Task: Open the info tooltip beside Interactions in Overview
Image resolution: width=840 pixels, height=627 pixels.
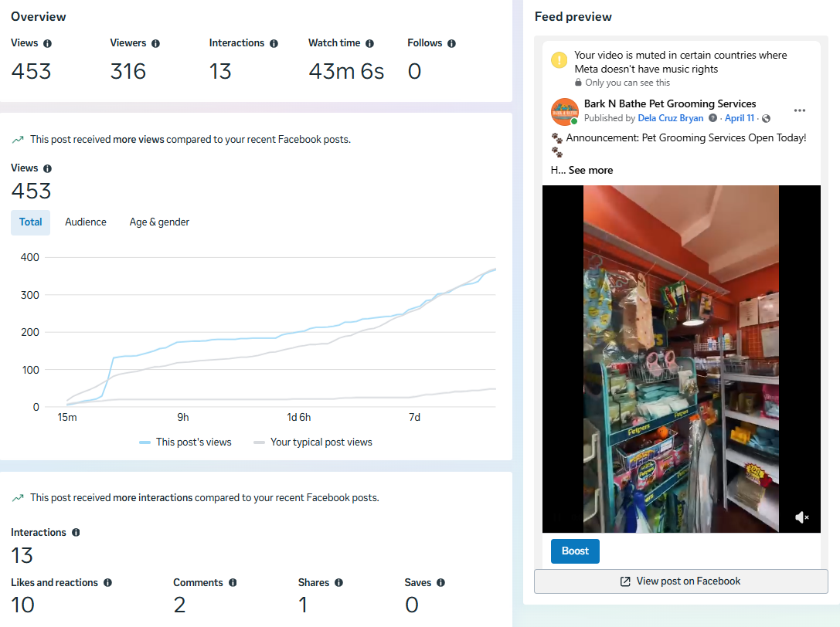Action: 274,43
